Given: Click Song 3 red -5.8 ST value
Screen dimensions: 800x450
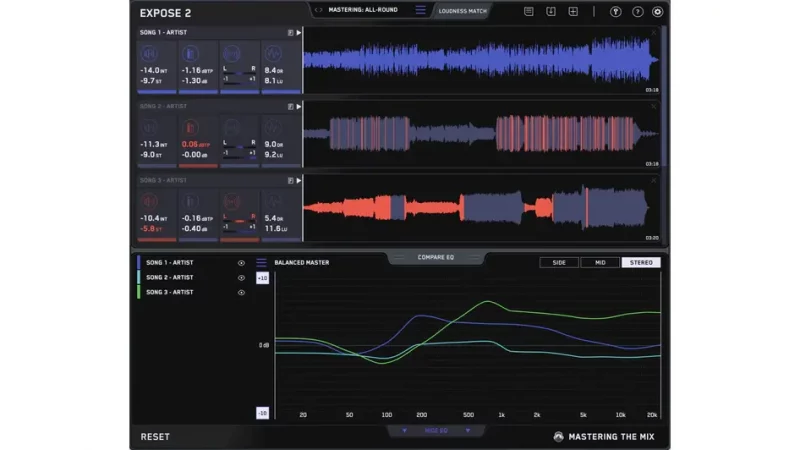Looking at the screenshot, I should [x=151, y=229].
